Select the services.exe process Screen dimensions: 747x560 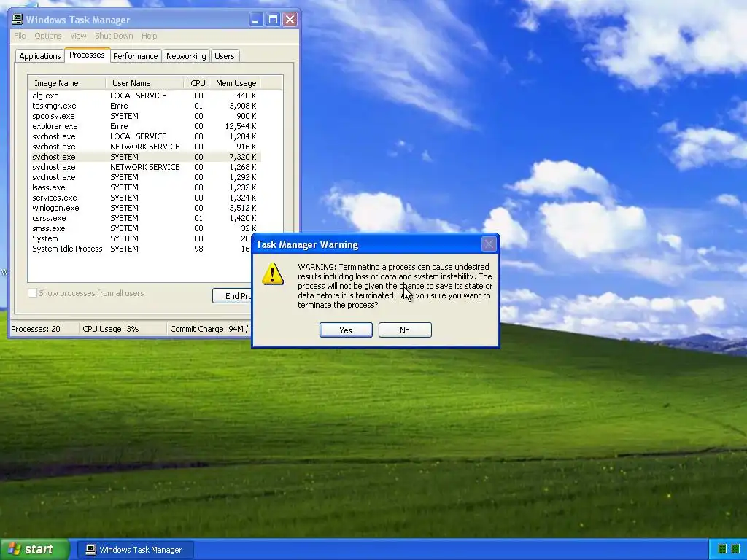[144, 198]
